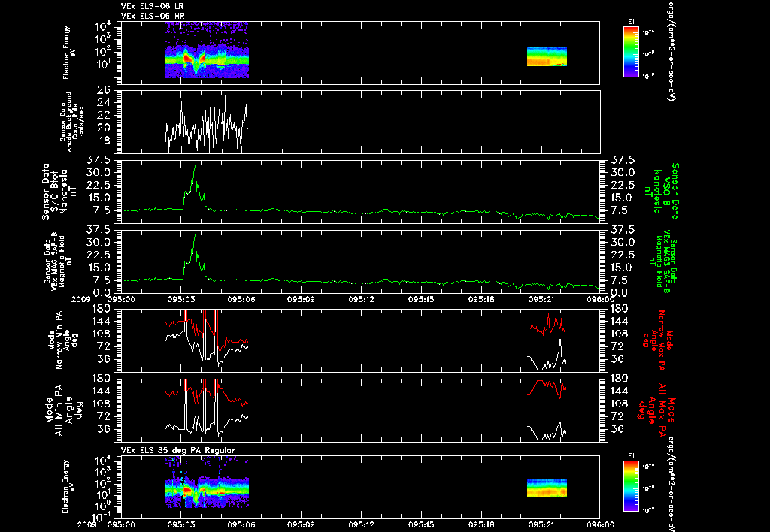This screenshot has height=532, width=770.
Task: Click the top-panel spectrogram patch near 095:03
Action: [207, 50]
